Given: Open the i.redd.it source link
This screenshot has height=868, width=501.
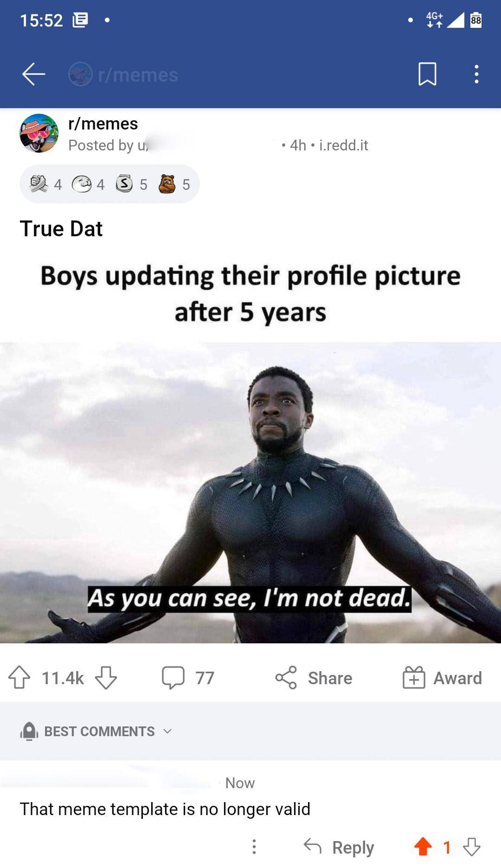Looking at the screenshot, I should point(344,145).
